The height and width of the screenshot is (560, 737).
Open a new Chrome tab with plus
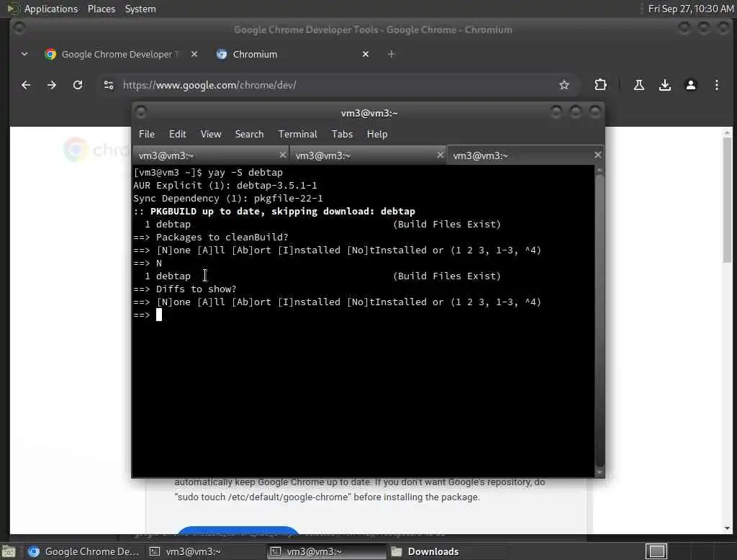pyautogui.click(x=391, y=54)
